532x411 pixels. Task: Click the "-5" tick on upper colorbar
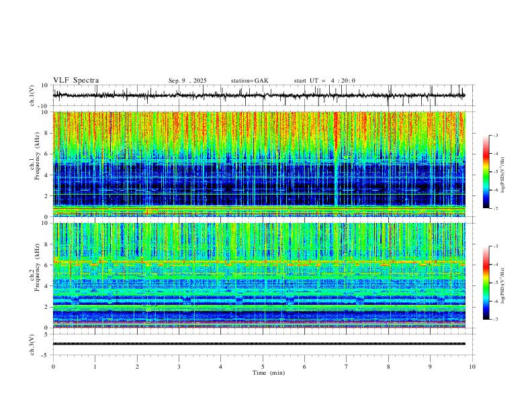pyautogui.click(x=495, y=172)
